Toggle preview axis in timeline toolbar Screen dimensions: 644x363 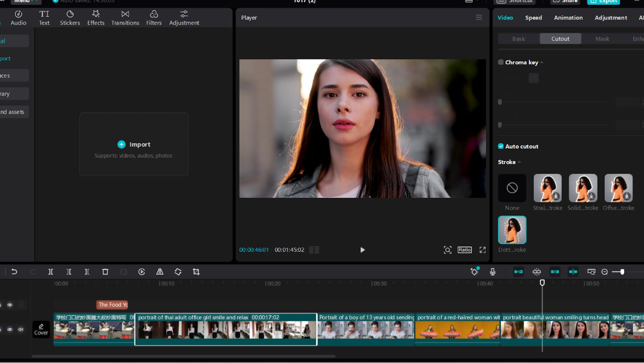[x=573, y=271]
